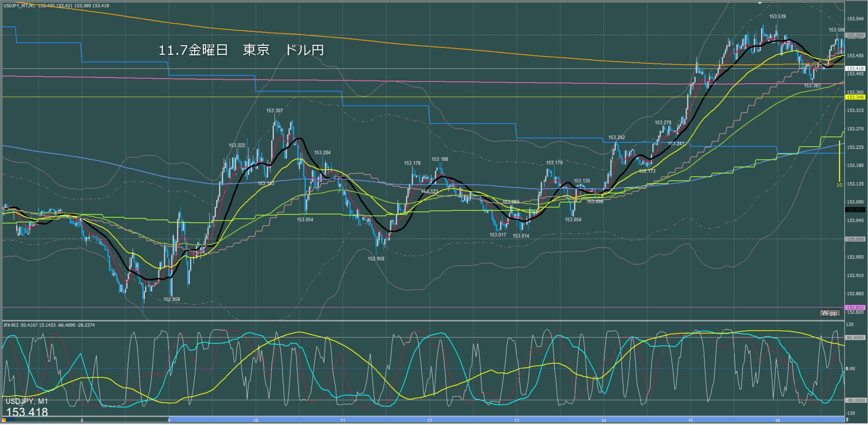Select the yellow 153.348 price level tag
The height and width of the screenshot is (425, 868).
click(855, 97)
